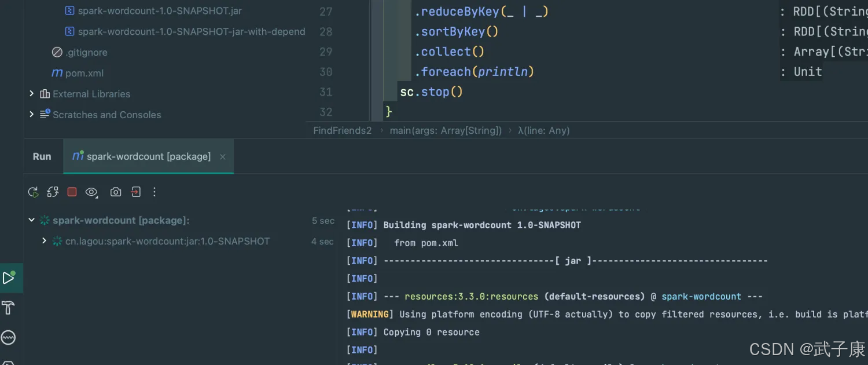The width and height of the screenshot is (868, 365).
Task: Click 'Building spark-wordcount 1.0-SNAPSHOT' log line
Action: coord(482,225)
